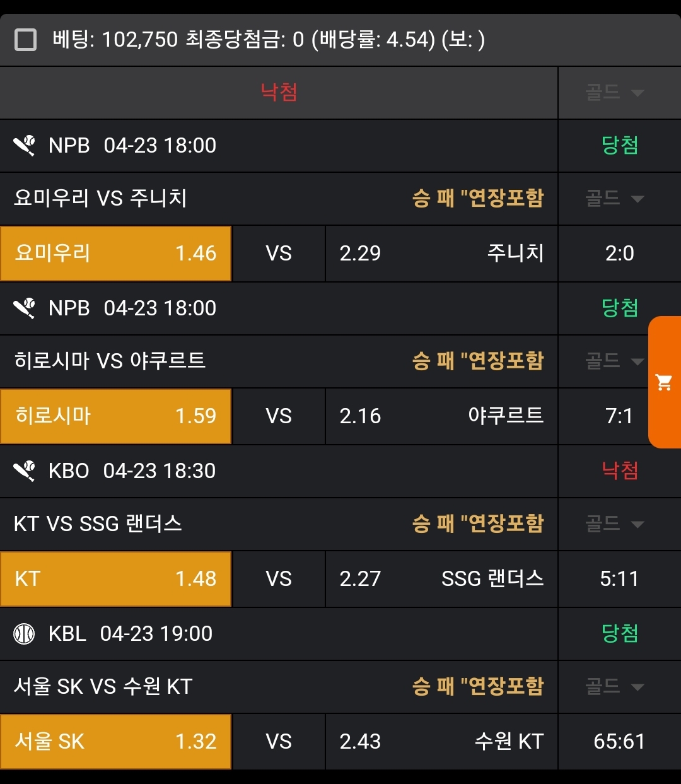
Task: Click the baseball icon beside Yomiuri NPB match
Action: click(x=25, y=146)
